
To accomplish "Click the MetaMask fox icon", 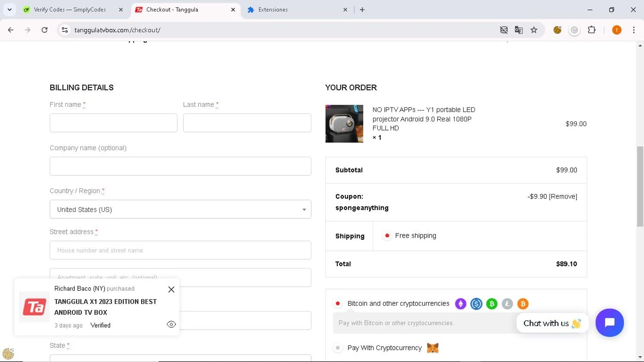I will (433, 348).
